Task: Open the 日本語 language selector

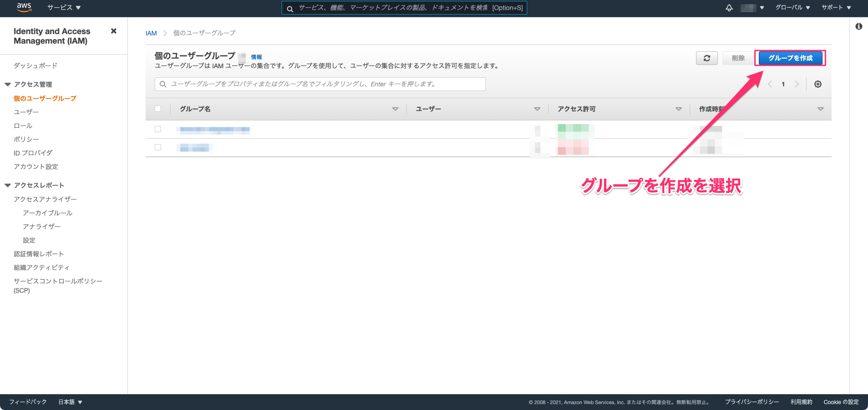Action: 71,402
